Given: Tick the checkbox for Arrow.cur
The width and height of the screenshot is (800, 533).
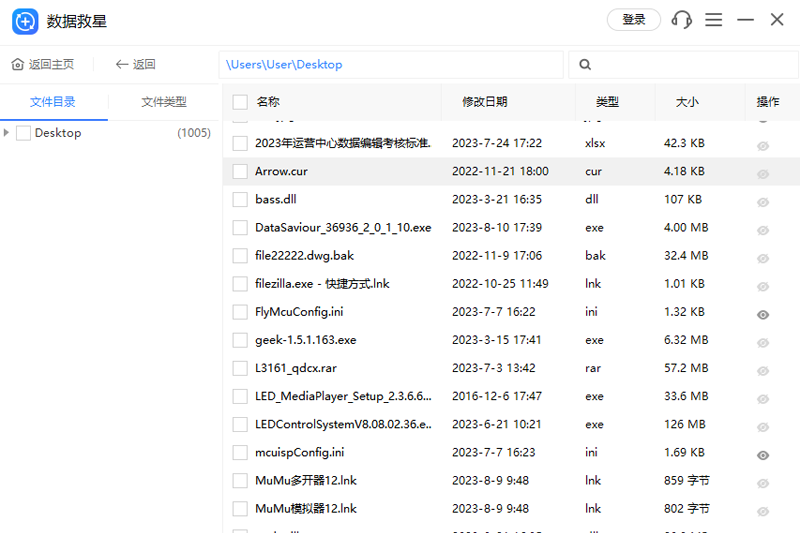Looking at the screenshot, I should tap(240, 172).
